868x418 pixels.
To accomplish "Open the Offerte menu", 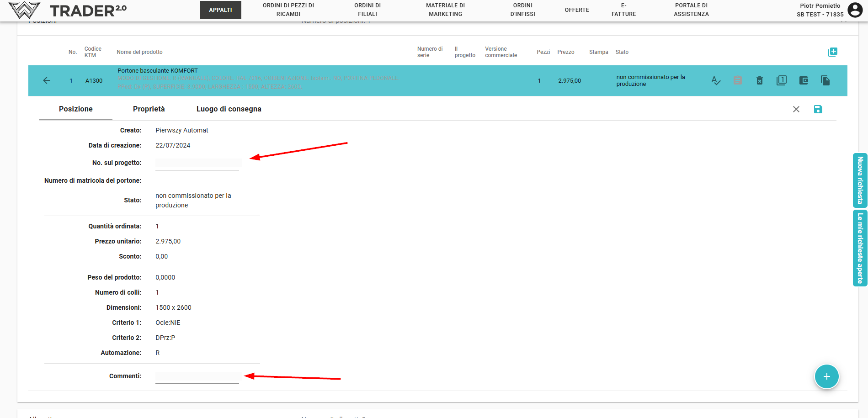I will coord(576,10).
